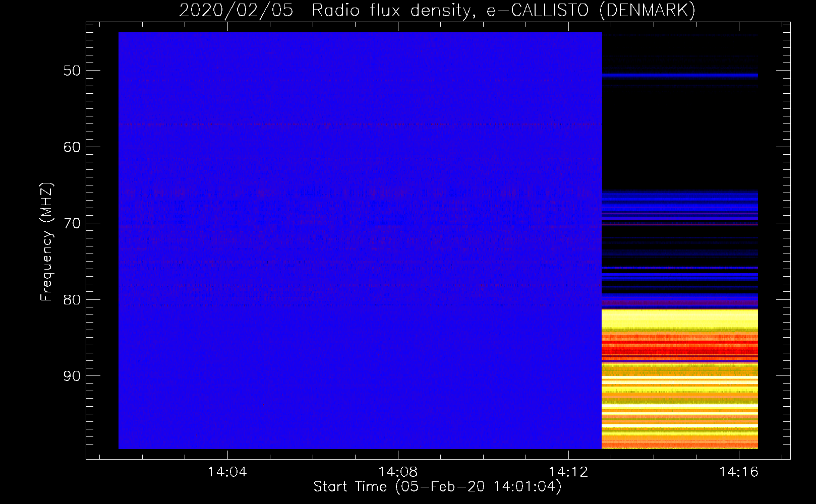Image resolution: width=816 pixels, height=504 pixels.
Task: Click the 90 frequency tick label
Action: click(72, 376)
